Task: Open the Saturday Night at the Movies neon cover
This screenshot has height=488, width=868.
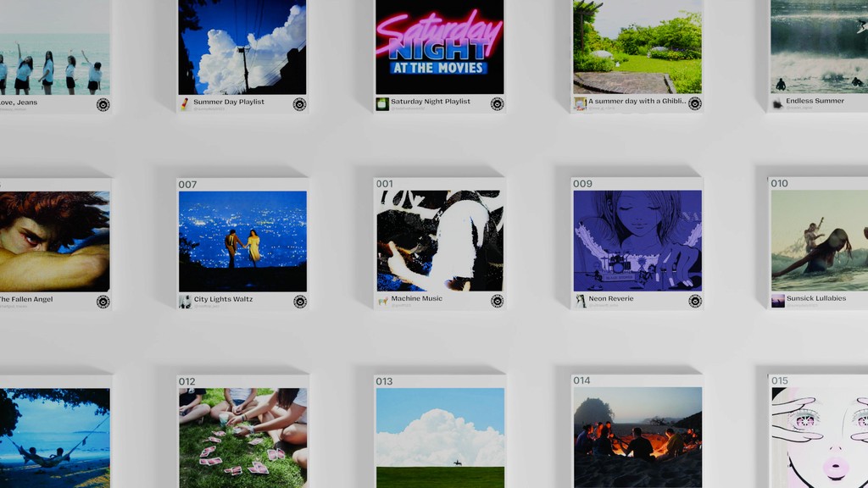Action: click(x=440, y=47)
